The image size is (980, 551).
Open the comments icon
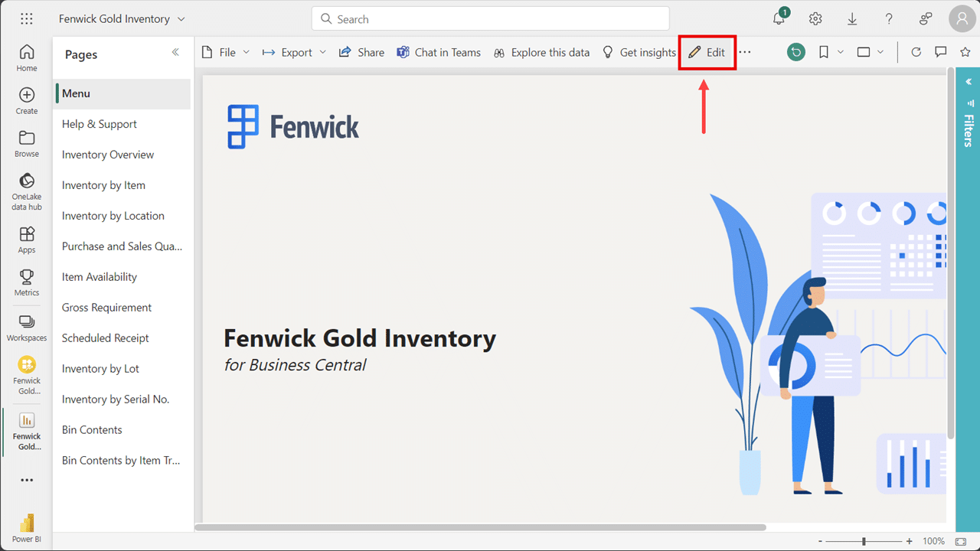(x=941, y=52)
